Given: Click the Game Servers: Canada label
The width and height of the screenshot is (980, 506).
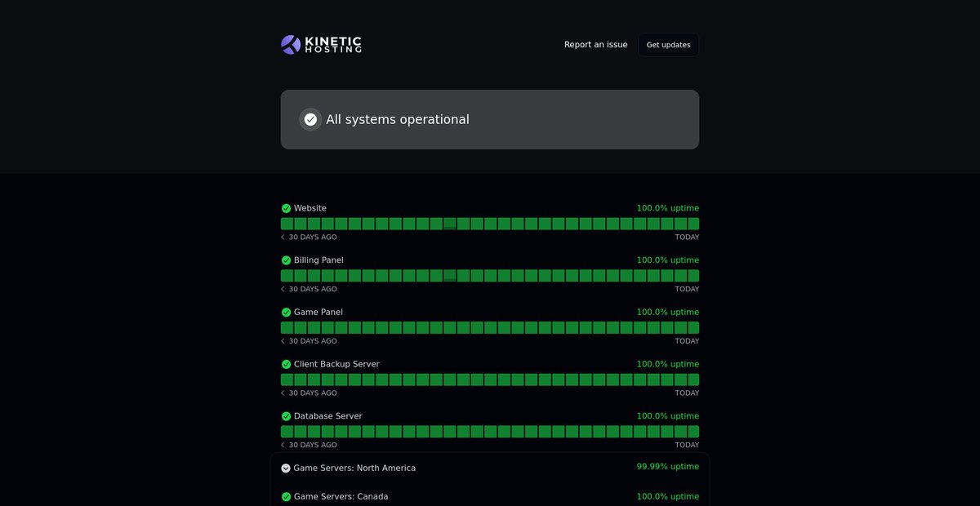Looking at the screenshot, I should coord(341,496).
